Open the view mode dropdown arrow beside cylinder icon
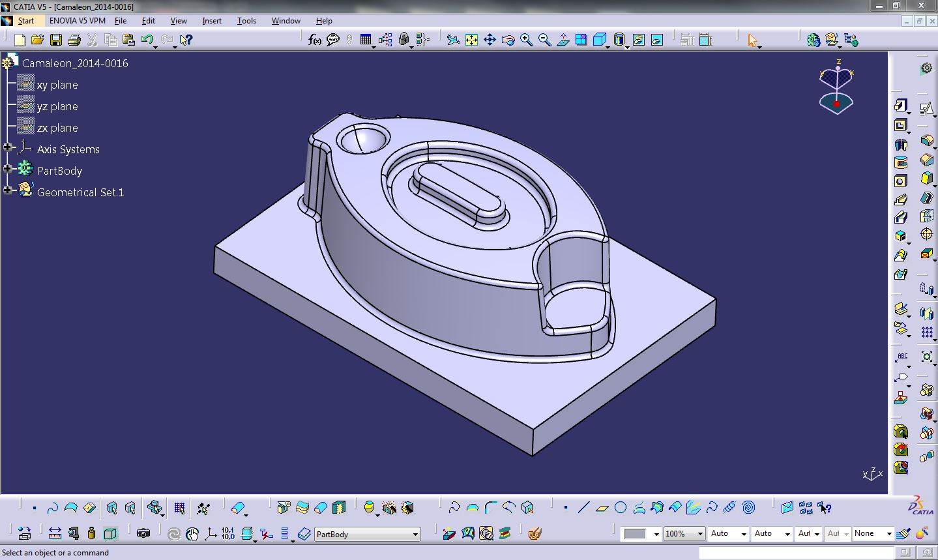The height and width of the screenshot is (560, 938). tap(628, 46)
